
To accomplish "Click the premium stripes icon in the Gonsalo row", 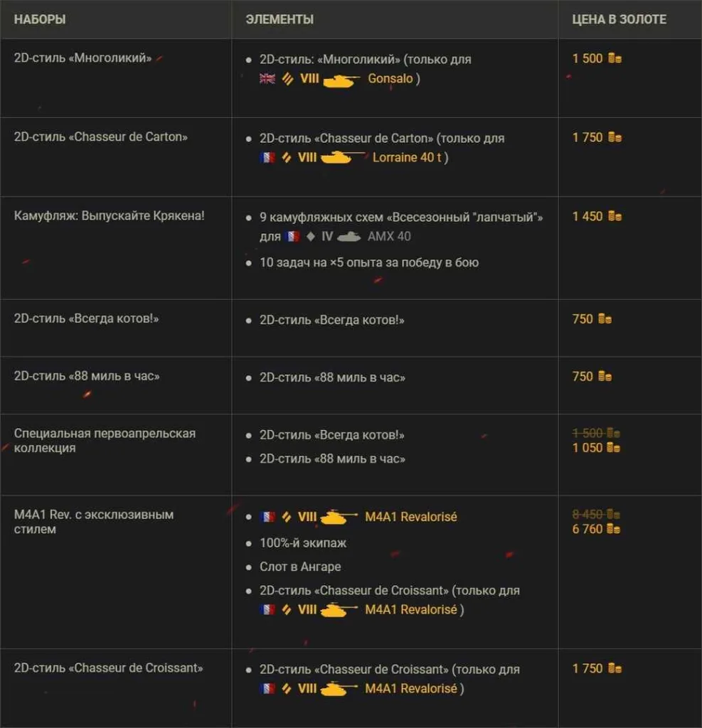I will coord(287,78).
